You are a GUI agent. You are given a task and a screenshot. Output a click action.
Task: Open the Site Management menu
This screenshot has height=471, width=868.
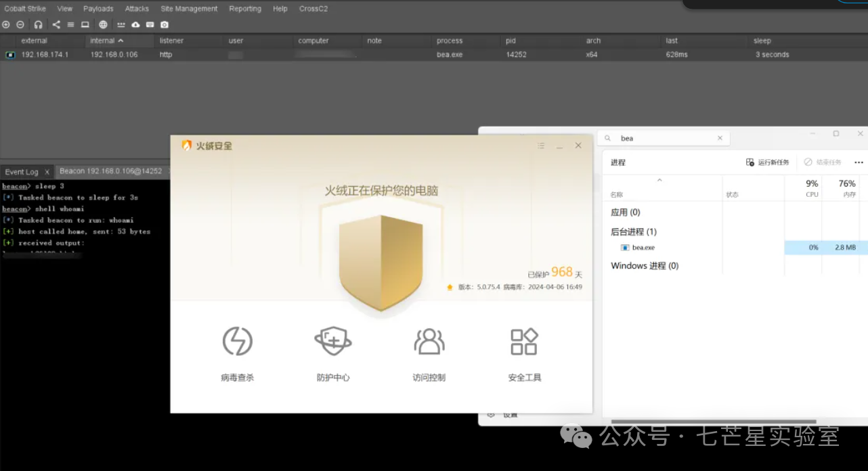pyautogui.click(x=190, y=9)
